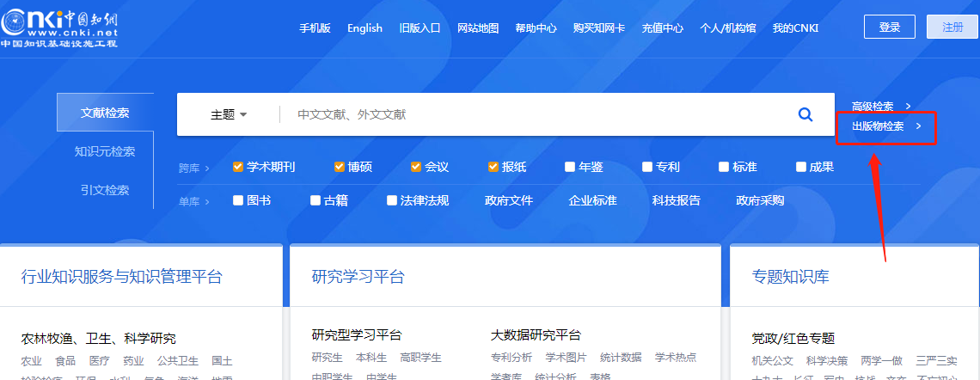Open 高级检索 advanced search
This screenshot has width=980, height=380.
coord(881,107)
